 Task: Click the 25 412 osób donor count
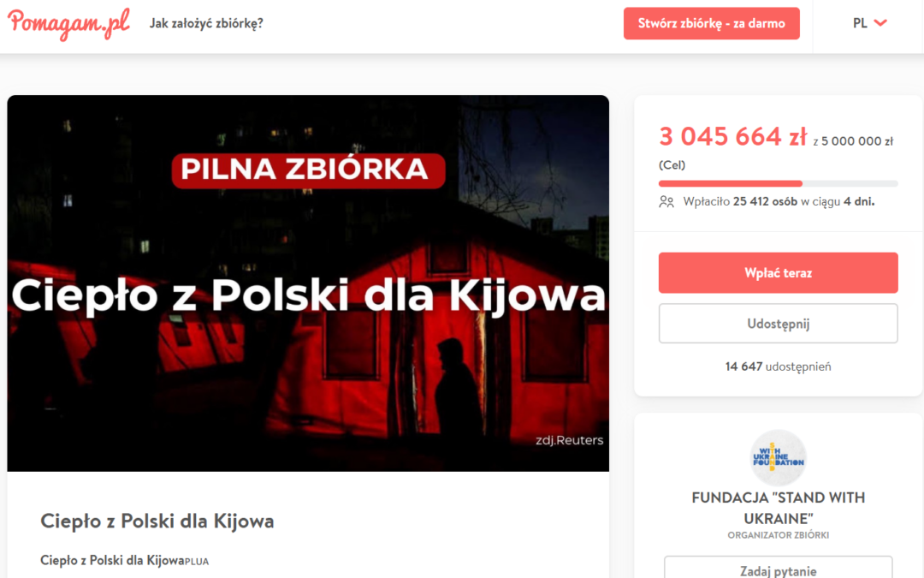click(x=765, y=202)
